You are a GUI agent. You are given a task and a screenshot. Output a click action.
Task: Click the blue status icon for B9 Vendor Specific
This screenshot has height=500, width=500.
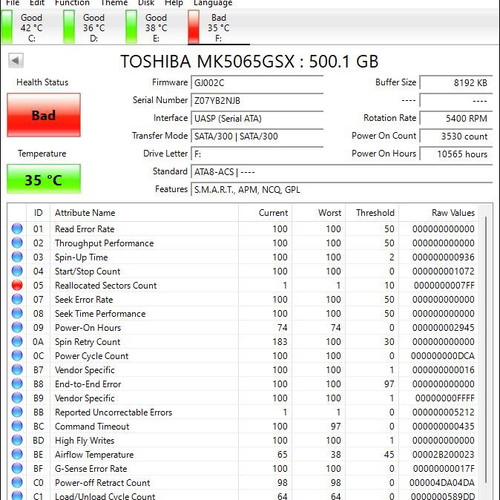17,398
